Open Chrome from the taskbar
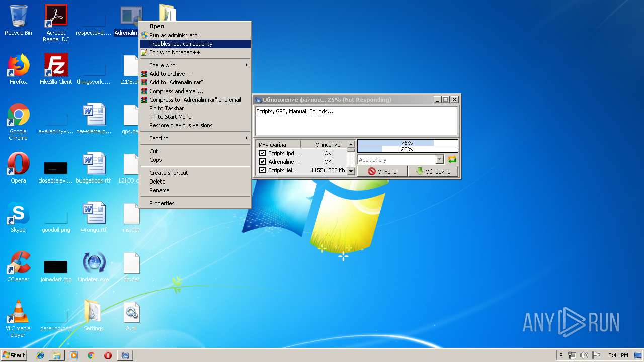The image size is (644, 362). coord(91,355)
